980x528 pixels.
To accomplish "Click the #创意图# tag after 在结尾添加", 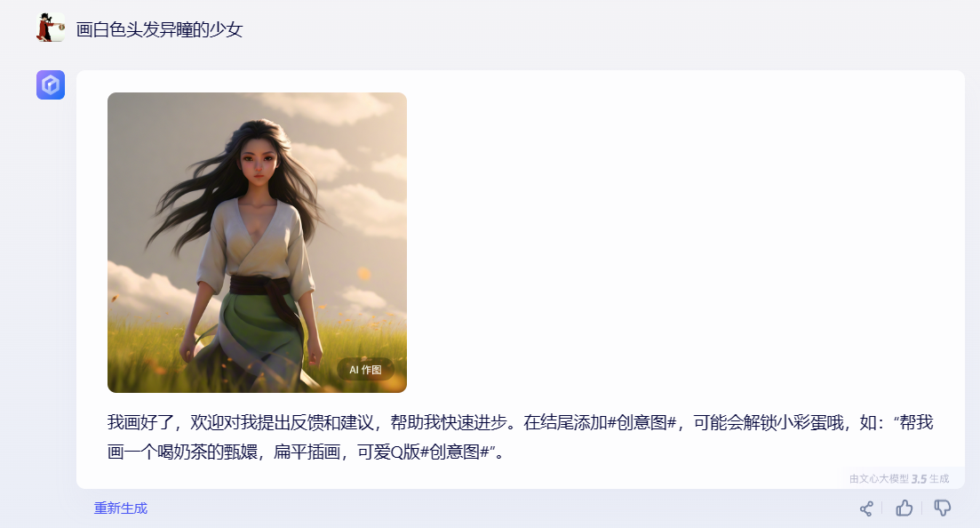I will 641,422.
